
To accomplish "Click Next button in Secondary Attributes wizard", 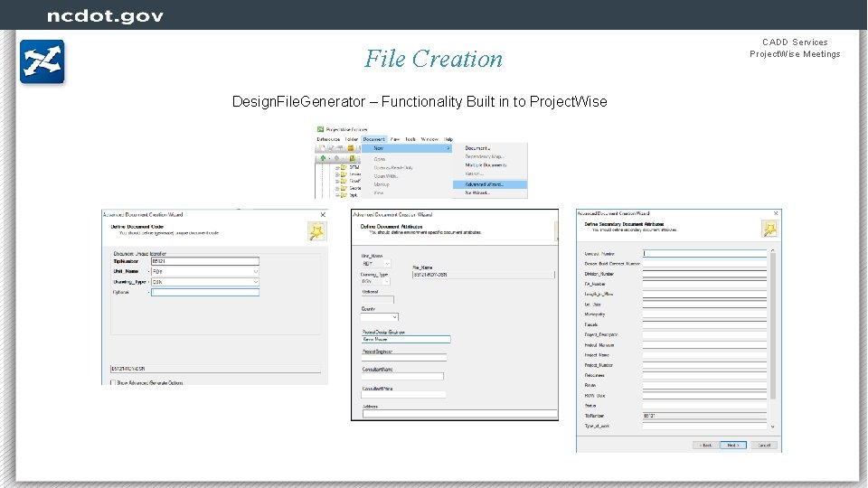I will [733, 445].
